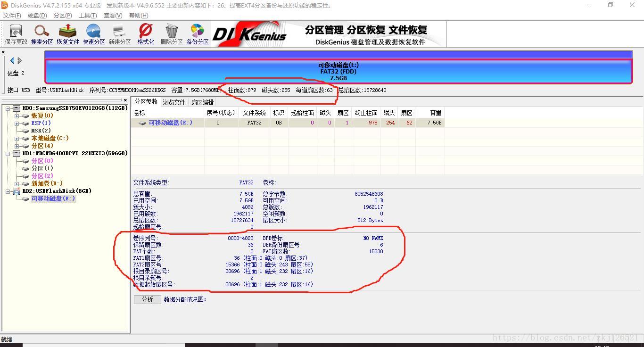Screen dimensions: 644x347
Task: Open the Disk (硬盘) menu
Action: (x=37, y=16)
